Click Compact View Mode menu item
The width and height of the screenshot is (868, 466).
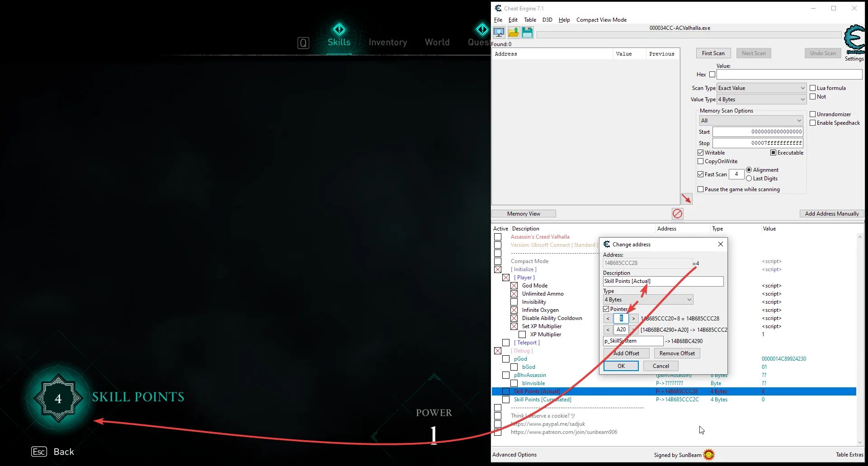tap(601, 20)
